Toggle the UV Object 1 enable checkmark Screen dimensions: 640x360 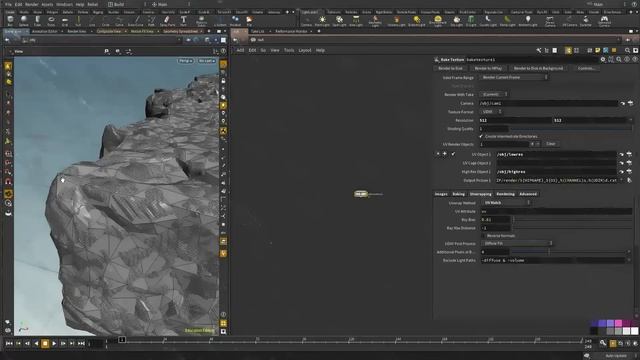(x=453, y=154)
